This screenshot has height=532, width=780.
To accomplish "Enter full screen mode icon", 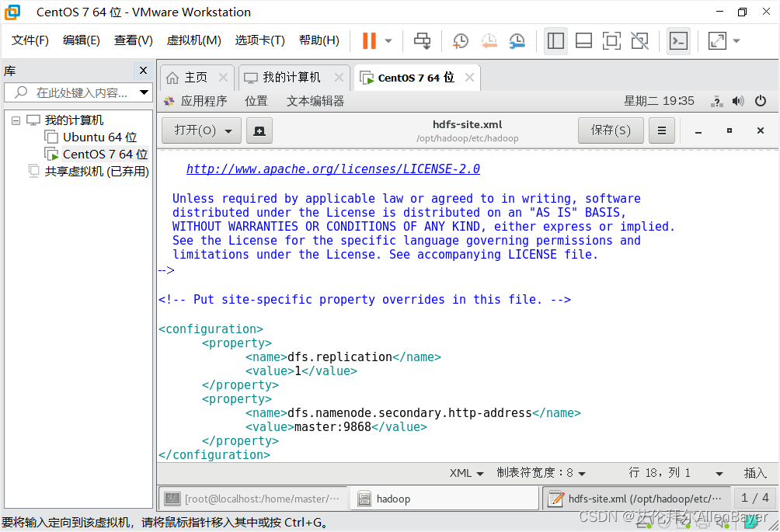I will [x=611, y=40].
